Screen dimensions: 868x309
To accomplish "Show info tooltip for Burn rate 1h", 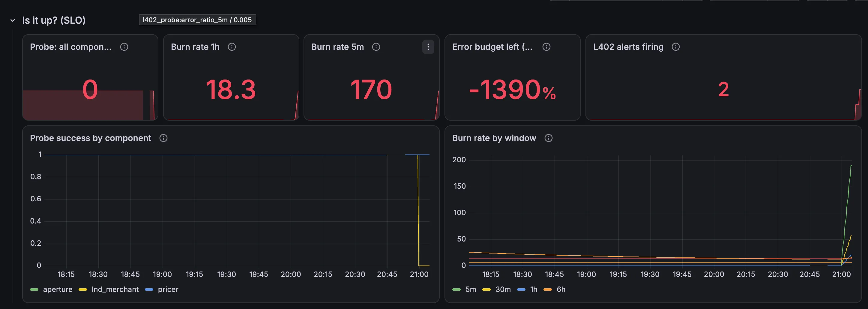I will click(x=232, y=47).
